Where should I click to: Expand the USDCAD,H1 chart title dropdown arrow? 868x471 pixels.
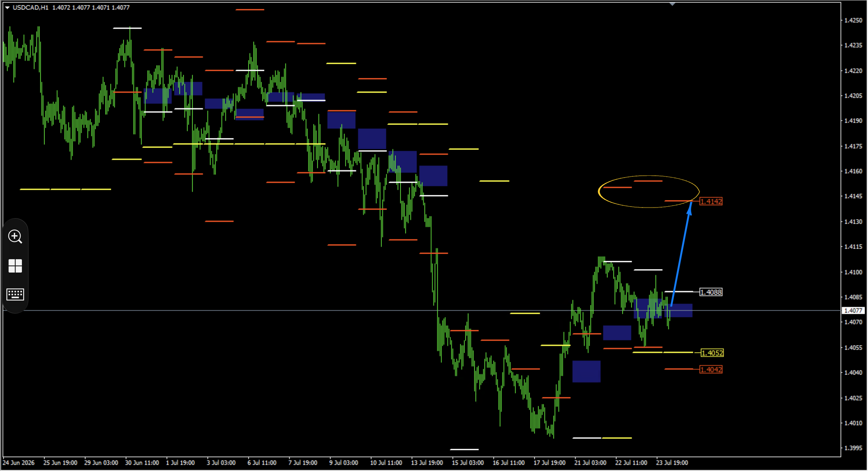point(7,7)
